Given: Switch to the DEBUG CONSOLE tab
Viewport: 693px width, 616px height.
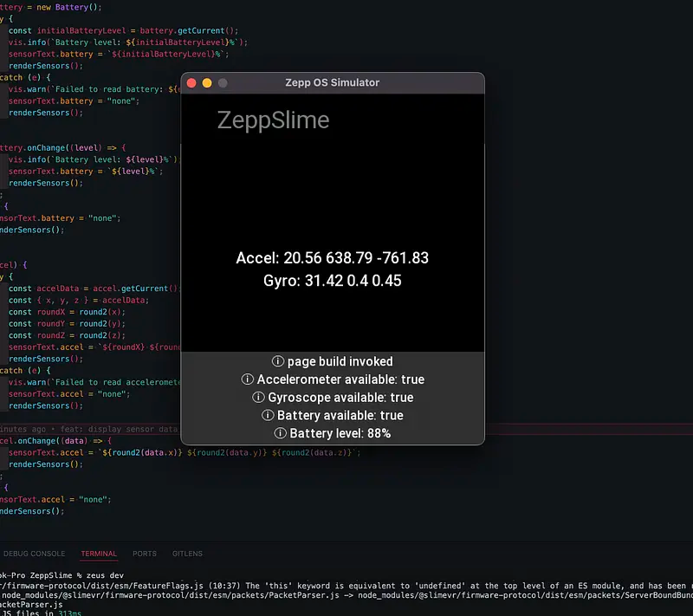Looking at the screenshot, I should [34, 554].
